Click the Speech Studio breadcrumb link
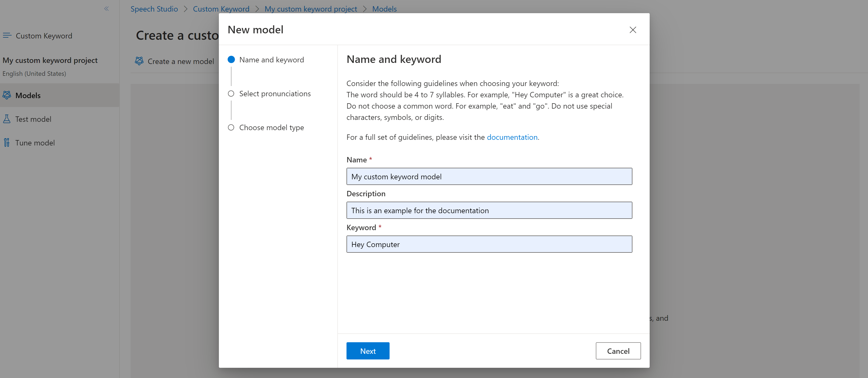The height and width of the screenshot is (378, 868). coord(154,8)
